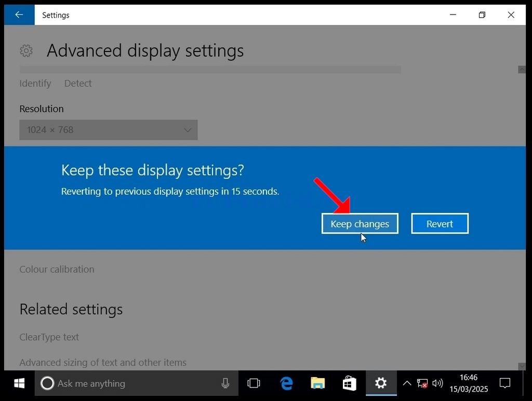Click the Identify link
This screenshot has height=401, width=532.
point(35,83)
